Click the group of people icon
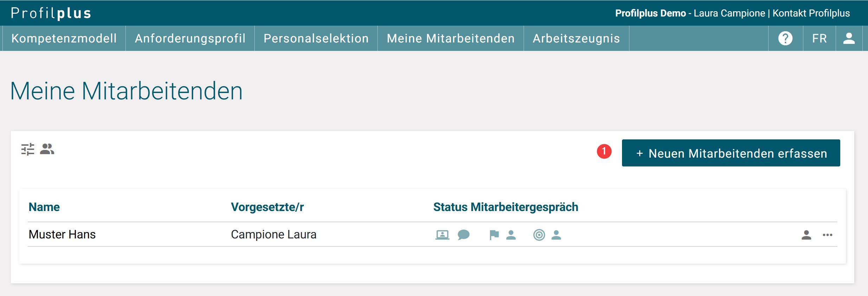Viewport: 868px width, 296px height. (47, 149)
